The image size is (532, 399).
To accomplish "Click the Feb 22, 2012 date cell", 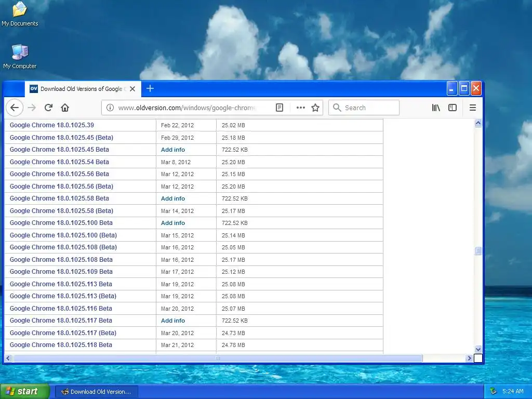I will [178, 125].
